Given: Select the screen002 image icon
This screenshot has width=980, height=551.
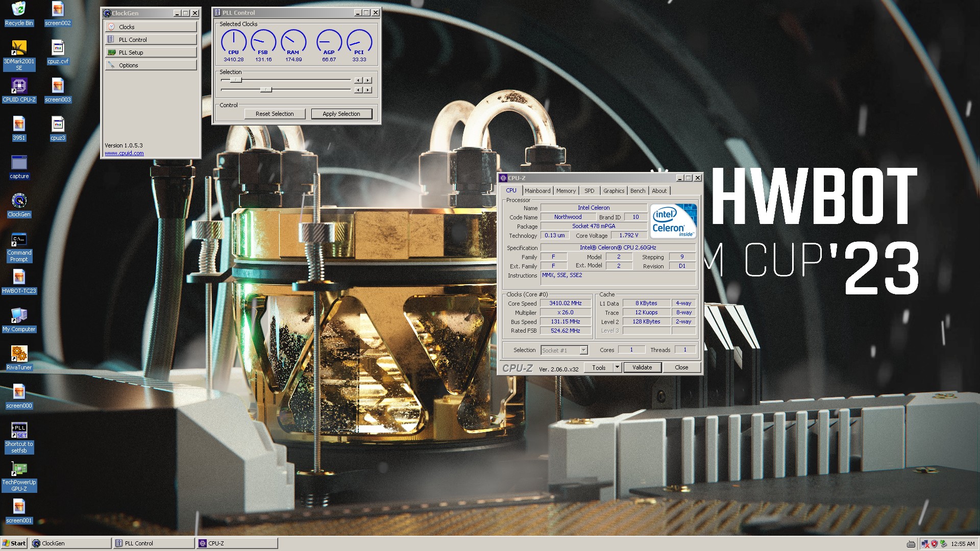Looking at the screenshot, I should (58, 14).
